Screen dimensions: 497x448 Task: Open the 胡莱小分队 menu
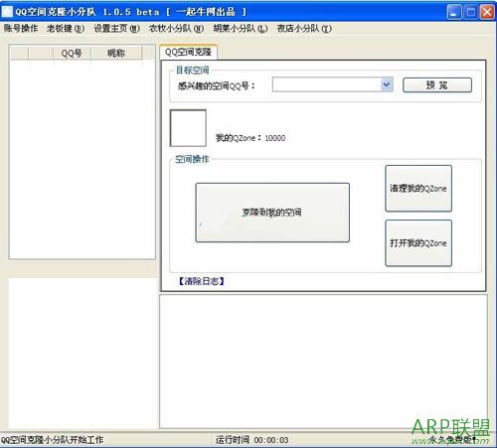coord(241,29)
